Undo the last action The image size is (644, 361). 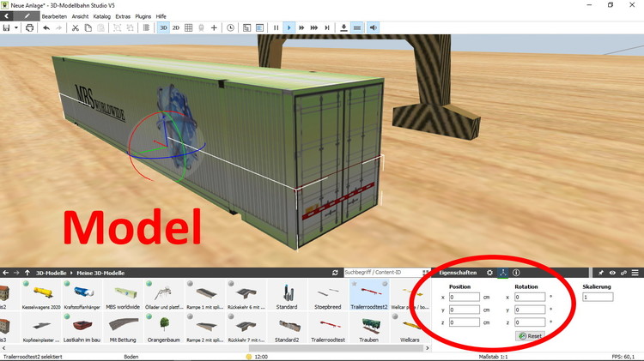[x=46, y=28]
